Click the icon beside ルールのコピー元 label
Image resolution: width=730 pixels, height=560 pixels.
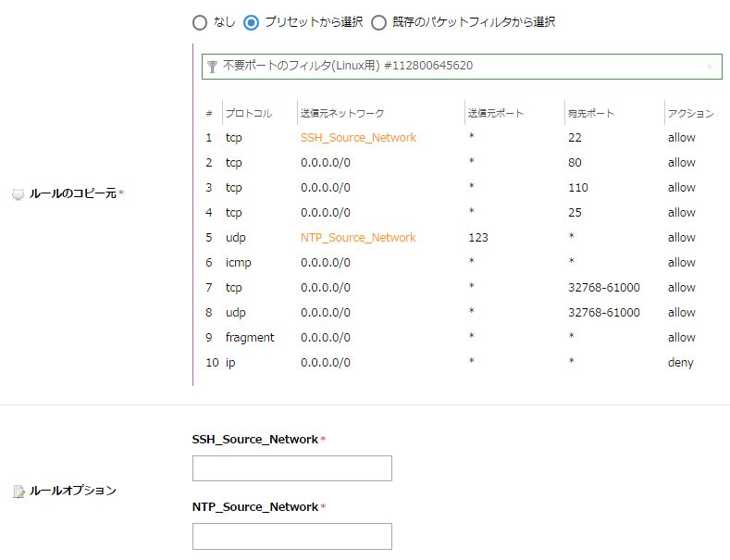tap(18, 194)
